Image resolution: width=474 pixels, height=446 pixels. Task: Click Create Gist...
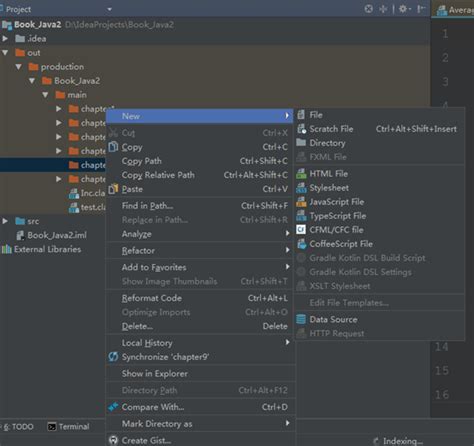point(200,440)
